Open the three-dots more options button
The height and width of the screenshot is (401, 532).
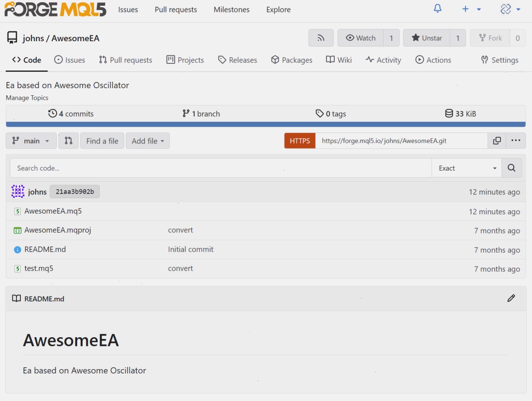tap(516, 141)
